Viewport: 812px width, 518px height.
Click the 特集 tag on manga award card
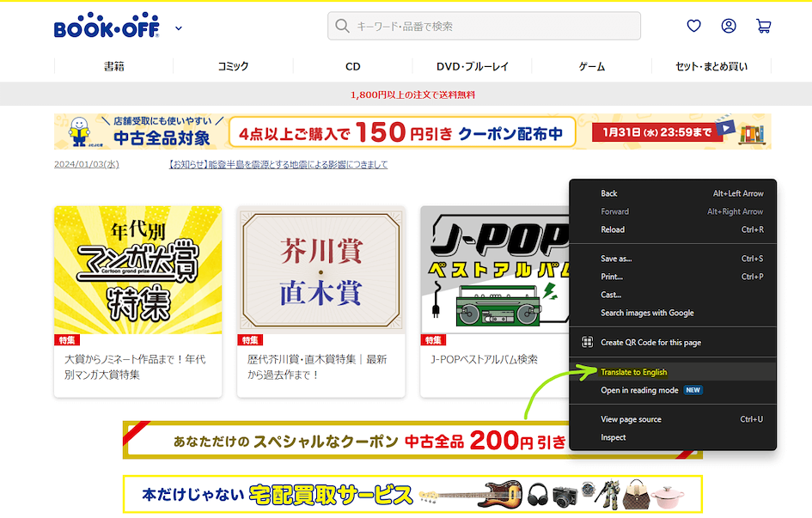(x=67, y=340)
